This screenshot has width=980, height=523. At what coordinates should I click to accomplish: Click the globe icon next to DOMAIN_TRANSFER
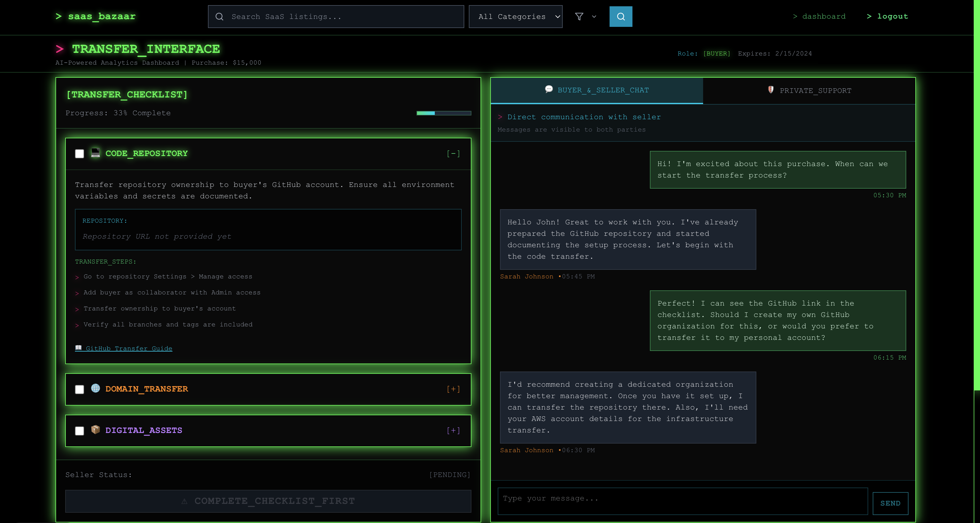(95, 389)
